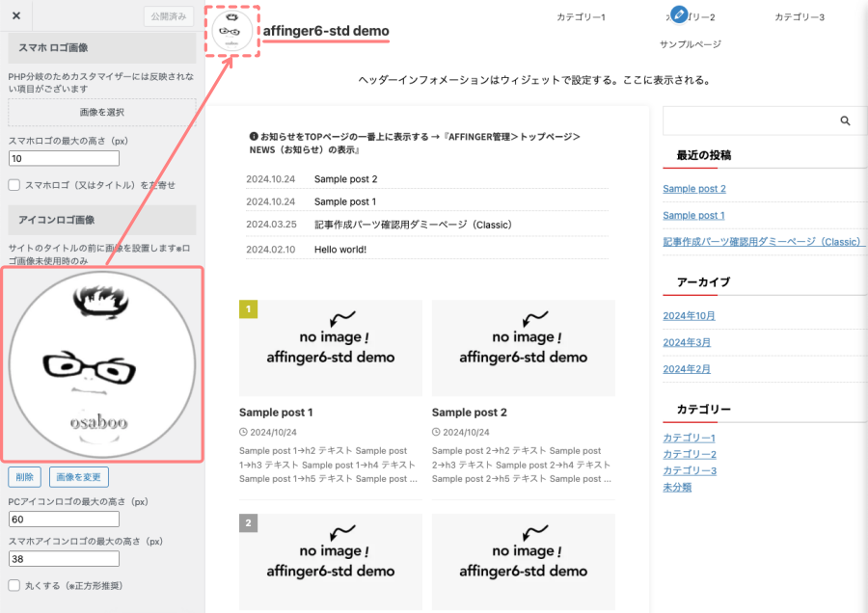The height and width of the screenshot is (613, 868).
Task: Close the customizer with the X icon
Action: 14,14
